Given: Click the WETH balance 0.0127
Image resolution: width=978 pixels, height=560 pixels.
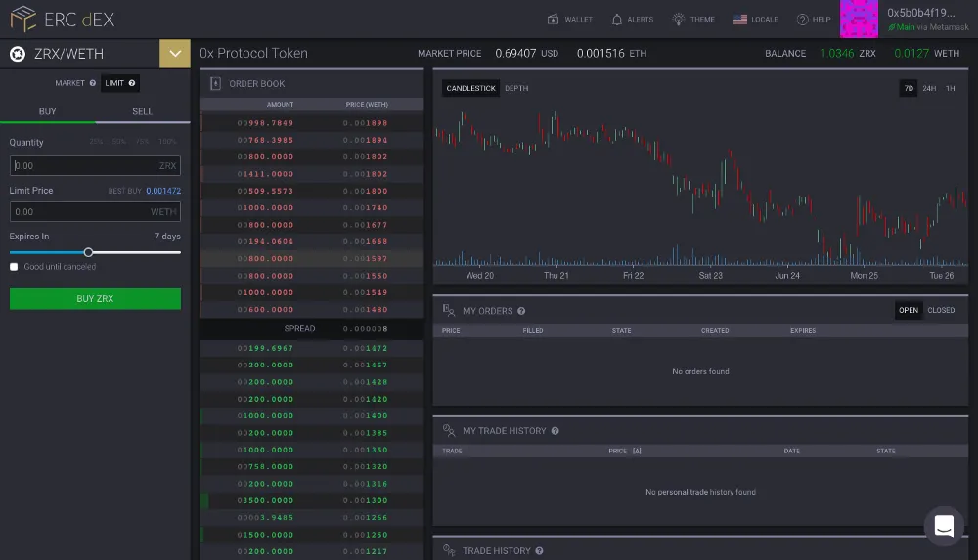Looking at the screenshot, I should pyautogui.click(x=911, y=54).
